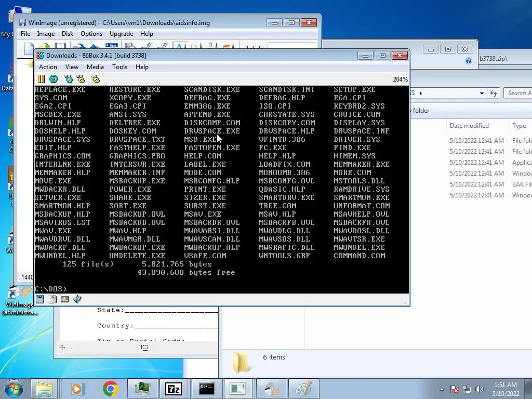Open the volume speaker tray icon
The width and height of the screenshot is (532, 399).
(480, 389)
